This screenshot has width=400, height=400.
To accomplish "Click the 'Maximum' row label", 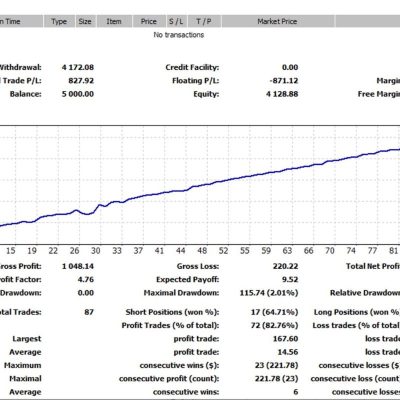I will tap(23, 366).
